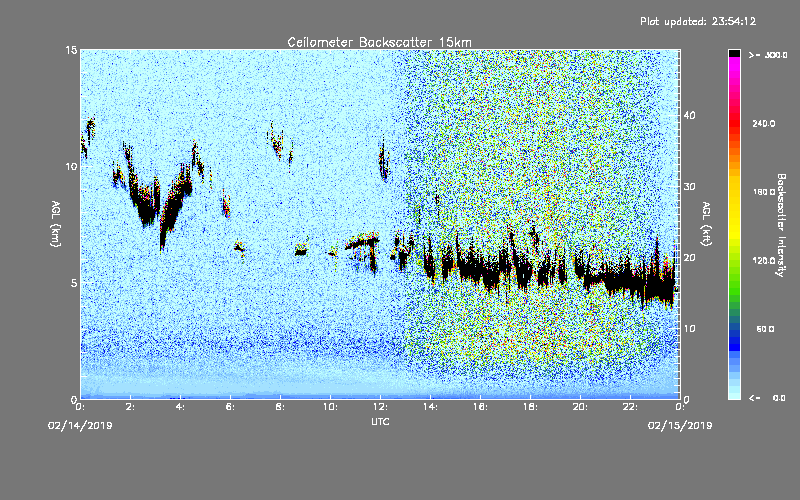This screenshot has height=500, width=800.
Task: Click the '2:' hour tick on the time axis
Action: pyautogui.click(x=131, y=407)
